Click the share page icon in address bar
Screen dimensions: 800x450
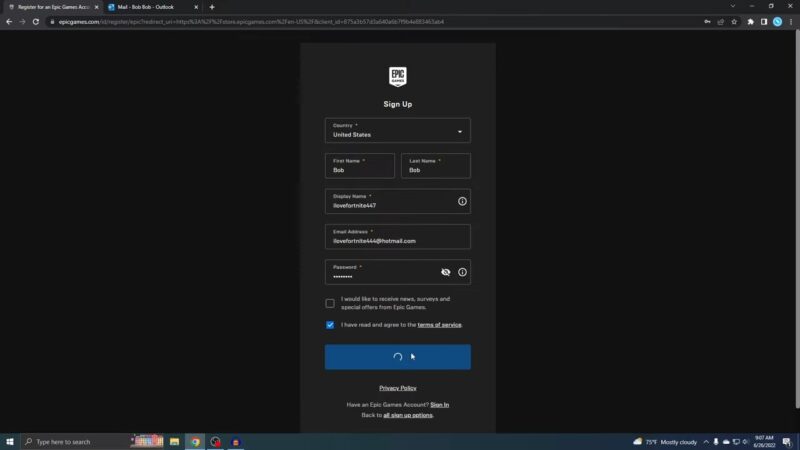tap(720, 22)
